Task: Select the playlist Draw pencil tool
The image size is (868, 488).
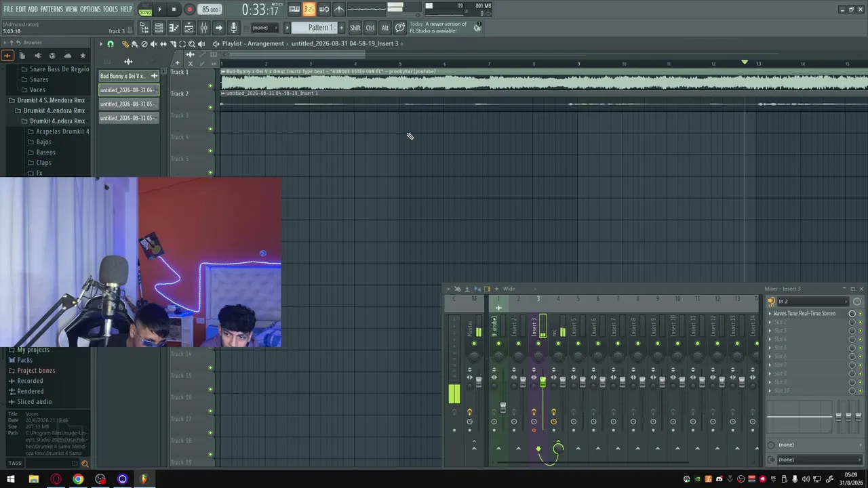Action: click(125, 44)
